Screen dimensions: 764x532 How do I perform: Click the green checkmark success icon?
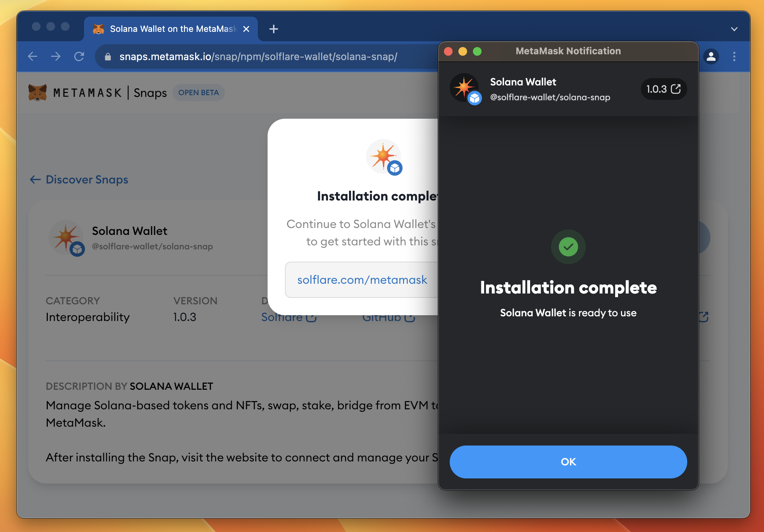pyautogui.click(x=568, y=247)
